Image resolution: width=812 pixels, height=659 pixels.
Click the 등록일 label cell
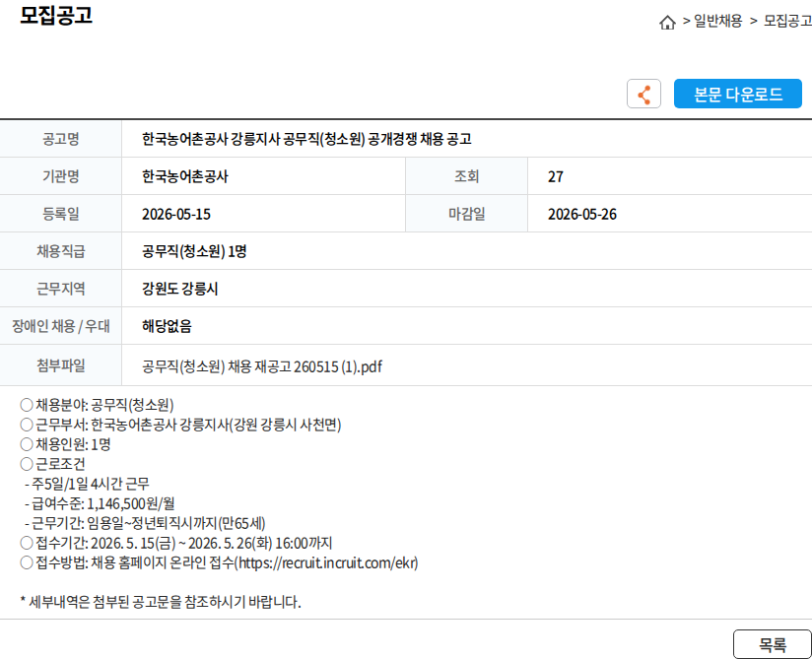coord(60,214)
